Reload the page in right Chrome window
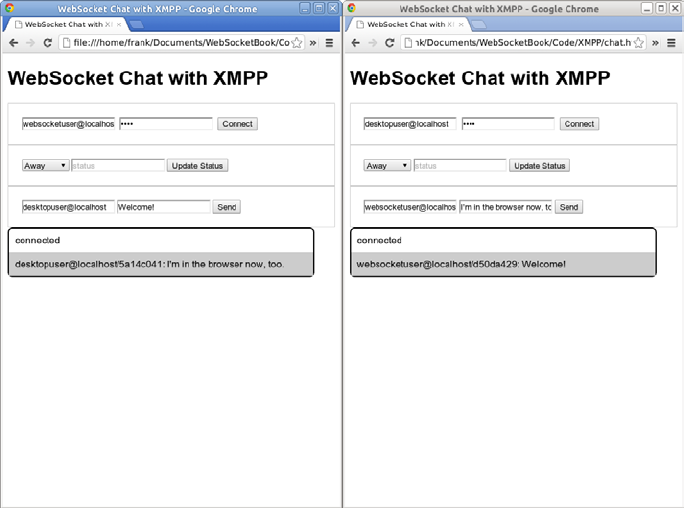This screenshot has height=508, width=684. (x=390, y=43)
